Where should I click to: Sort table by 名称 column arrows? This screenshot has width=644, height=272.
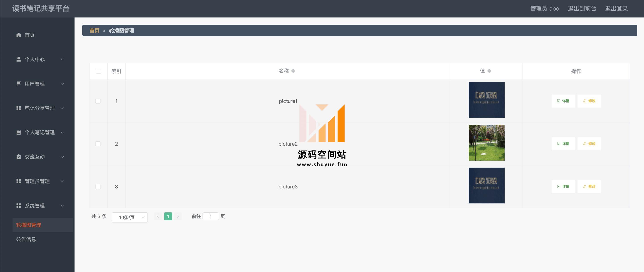coord(293,71)
